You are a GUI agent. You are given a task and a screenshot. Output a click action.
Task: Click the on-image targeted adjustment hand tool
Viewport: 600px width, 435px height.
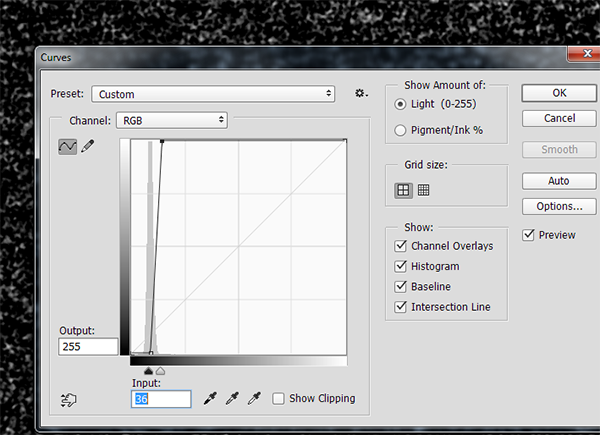pos(69,399)
